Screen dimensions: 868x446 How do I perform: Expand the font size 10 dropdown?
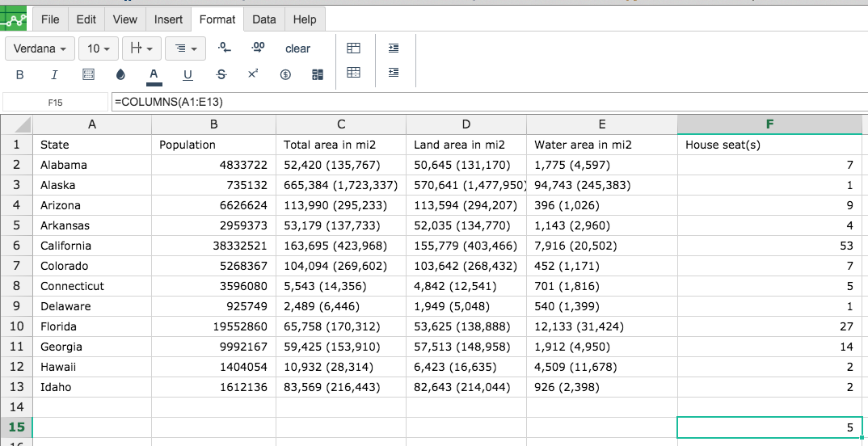pyautogui.click(x=99, y=48)
